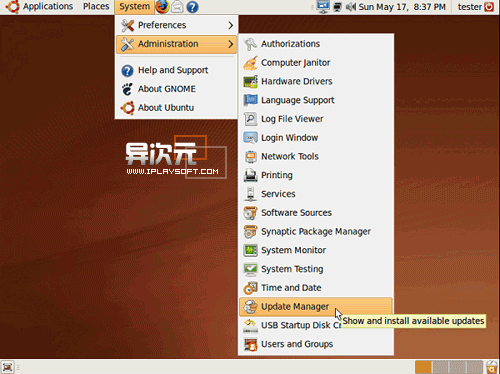Click the System Testing checkmark icon
The height and width of the screenshot is (374, 500).
[x=250, y=269]
